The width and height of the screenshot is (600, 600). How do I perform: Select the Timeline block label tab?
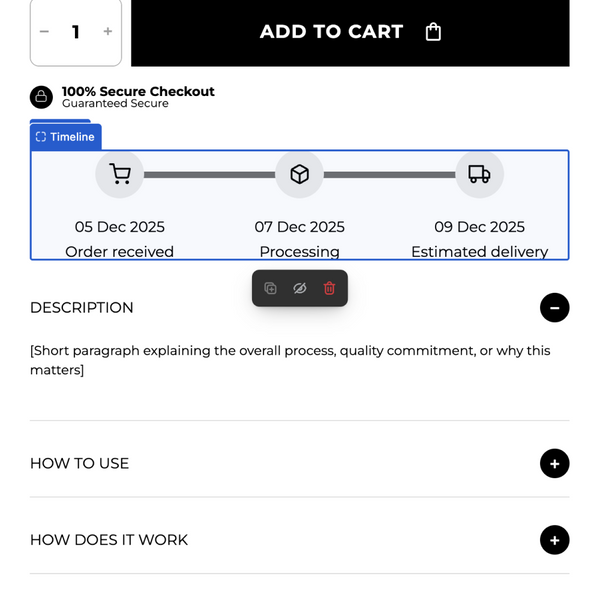[65, 137]
